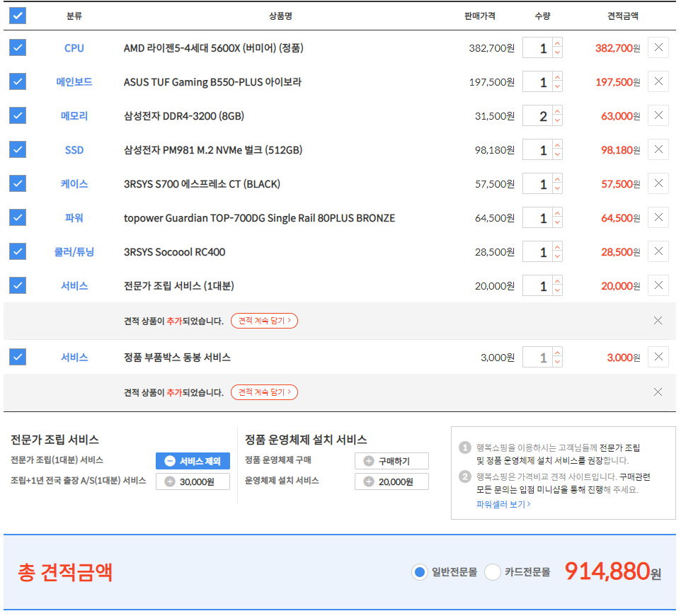
Task: Open the 파워 category link
Action: click(x=74, y=217)
